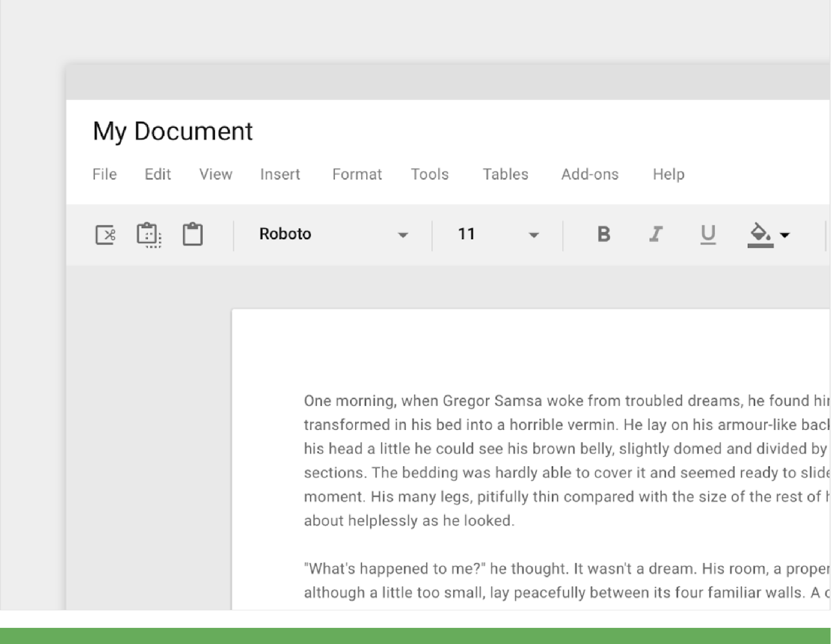This screenshot has height=644, width=831.
Task: Open the Edit menu
Action: tap(158, 174)
